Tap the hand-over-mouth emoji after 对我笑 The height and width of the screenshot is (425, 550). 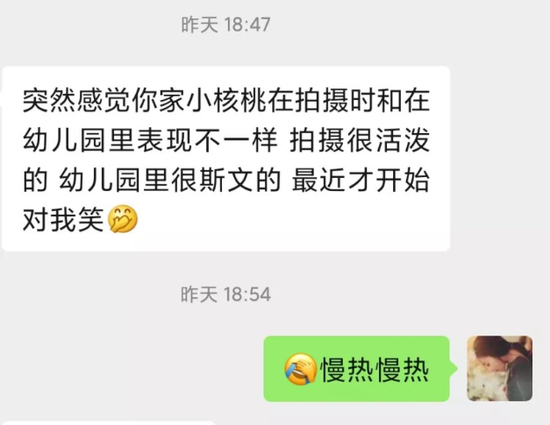point(123,220)
